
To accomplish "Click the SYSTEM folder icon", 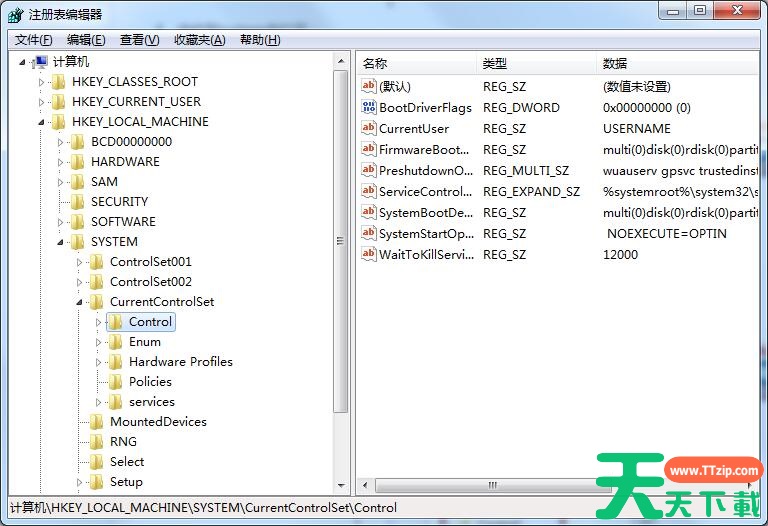I will point(77,242).
